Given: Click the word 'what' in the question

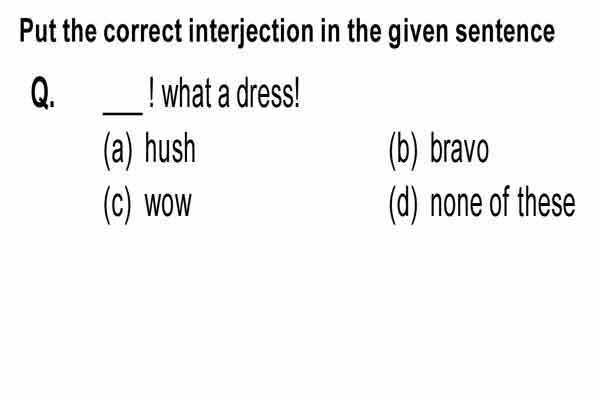Looking at the screenshot, I should pyautogui.click(x=187, y=94).
